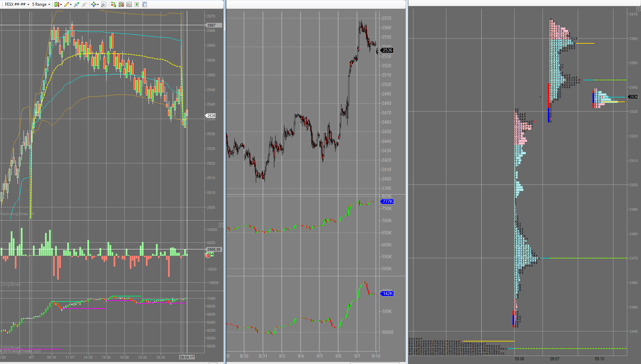Click the 09.06 date label
This screenshot has height=364, width=641.
519,359
